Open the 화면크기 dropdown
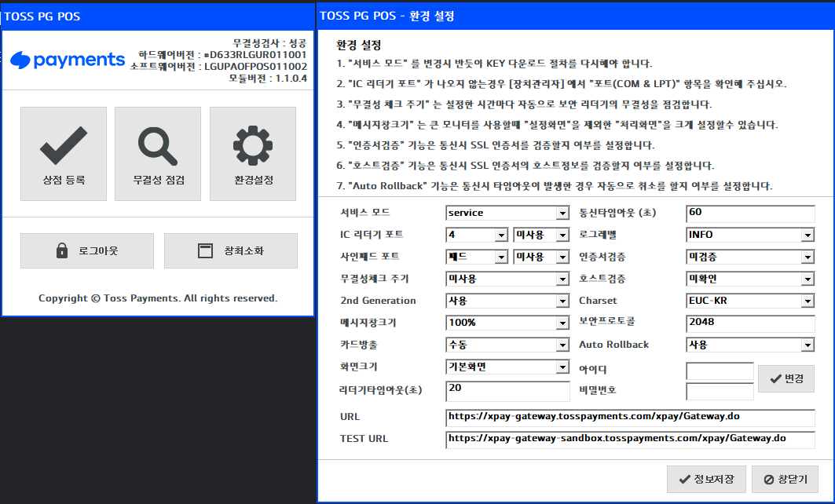The height and width of the screenshot is (504, 835). tap(507, 367)
